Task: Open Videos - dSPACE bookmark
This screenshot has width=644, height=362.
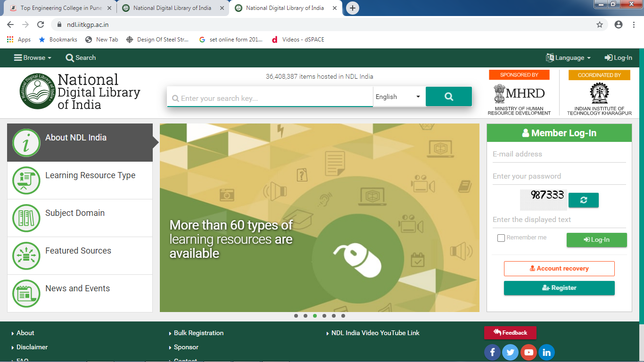Action: (298, 40)
